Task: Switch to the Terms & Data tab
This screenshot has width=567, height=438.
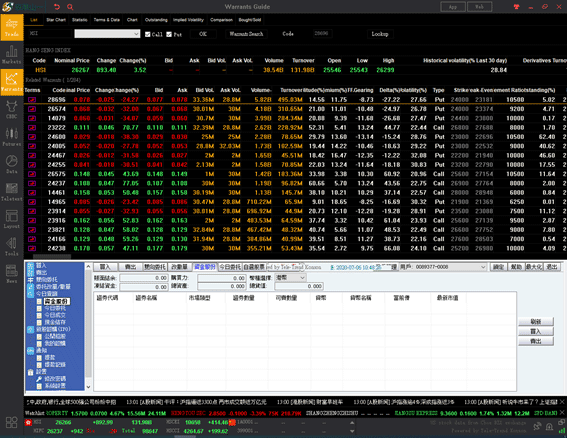Action: 107,20
